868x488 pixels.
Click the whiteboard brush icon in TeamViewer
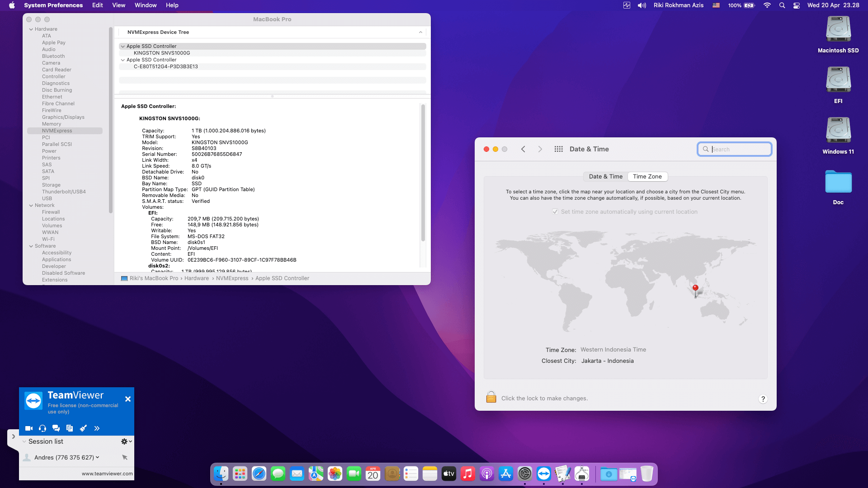pyautogui.click(x=83, y=428)
